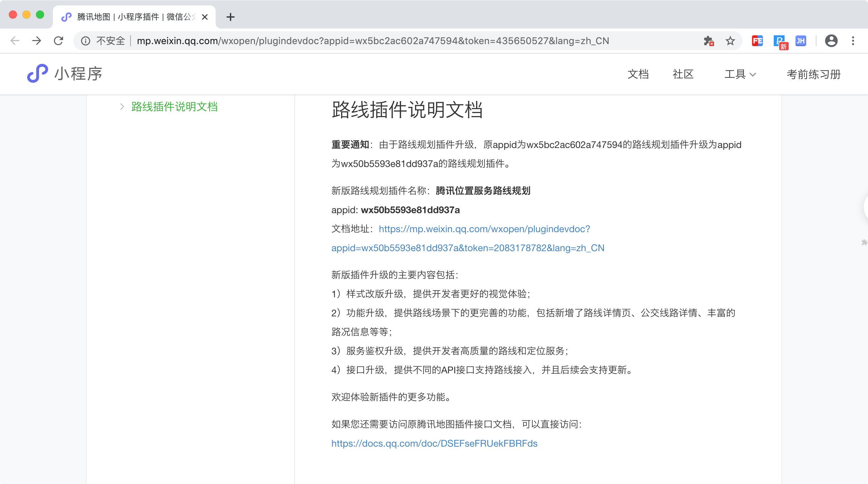Click the forward navigation arrow

[x=37, y=41]
